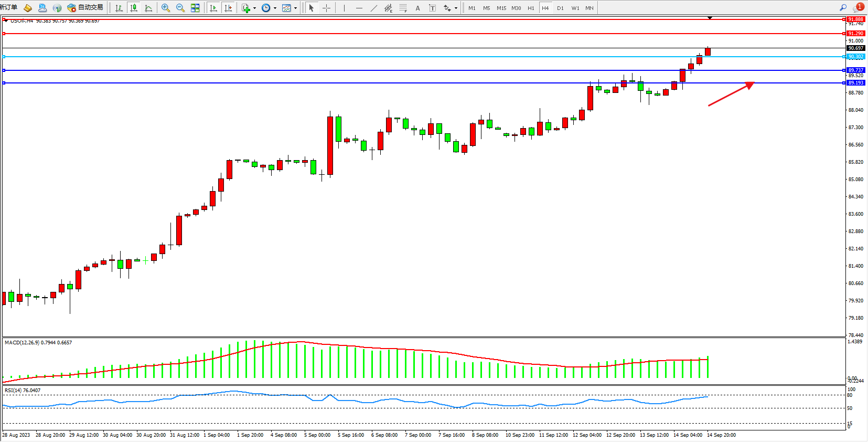The image size is (868, 442).
Task: Click the zoom out magnifier icon
Action: click(x=180, y=8)
